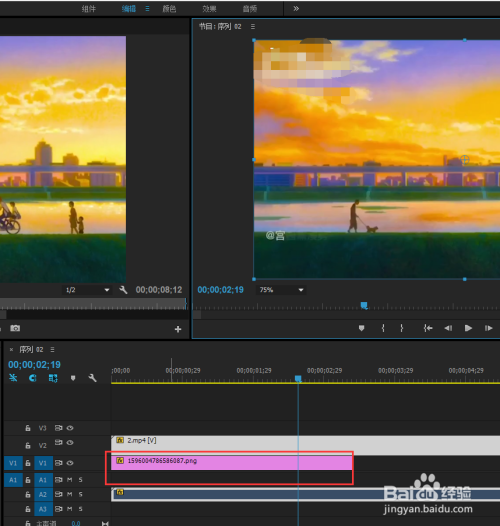Viewport: 500px width, 526px height.
Task: Open the 节目: 序列 02 panel menu
Action: 253,27
